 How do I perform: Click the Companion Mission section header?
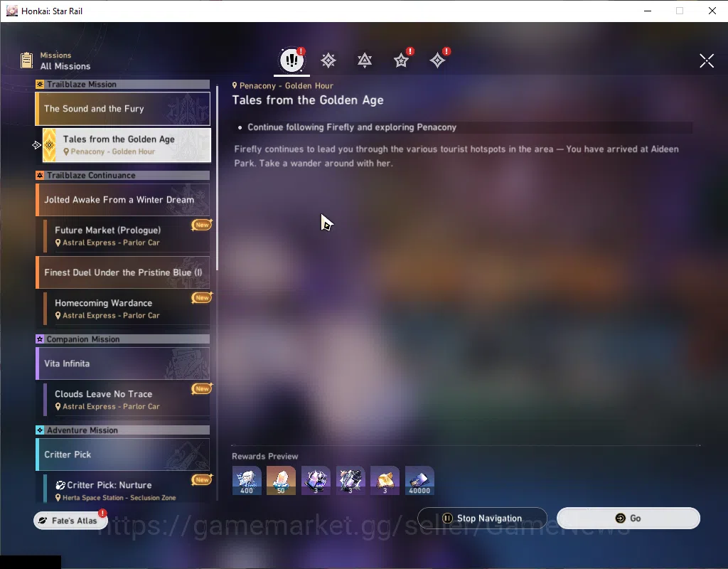point(122,339)
